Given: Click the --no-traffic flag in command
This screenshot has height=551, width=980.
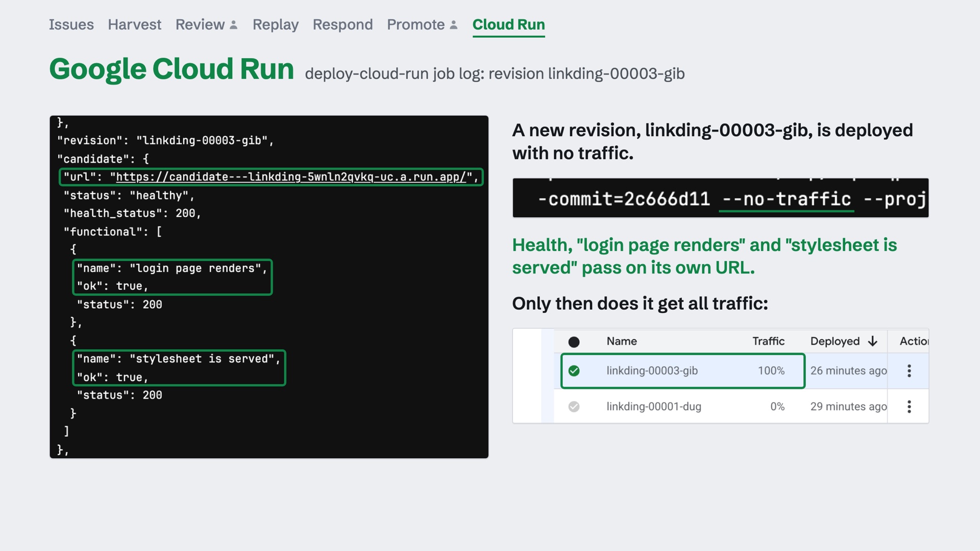Looking at the screenshot, I should click(x=787, y=199).
